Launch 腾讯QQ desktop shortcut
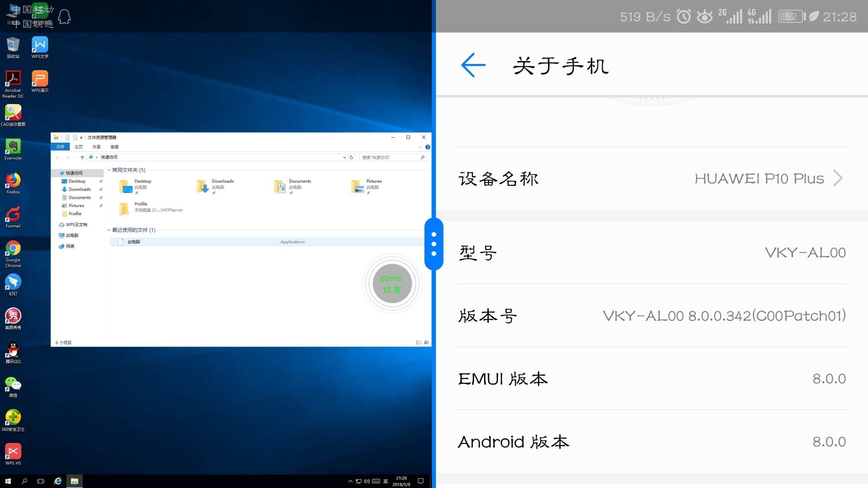868x488 pixels. click(13, 353)
